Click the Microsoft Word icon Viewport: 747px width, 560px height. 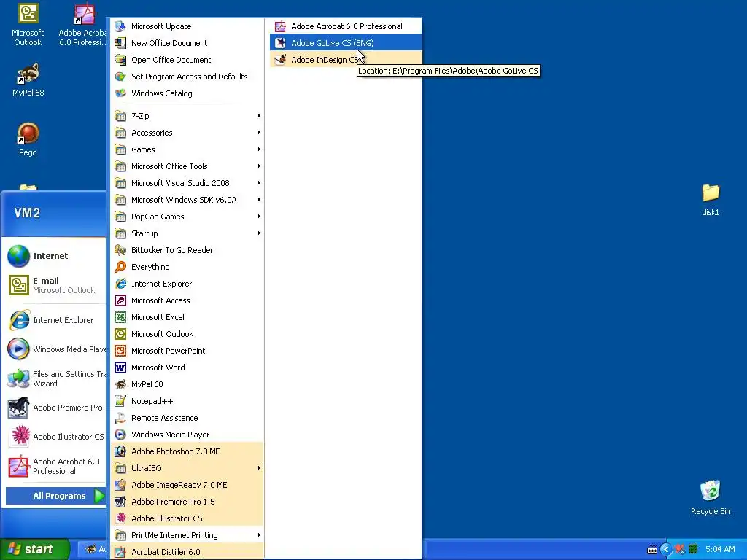click(x=120, y=367)
